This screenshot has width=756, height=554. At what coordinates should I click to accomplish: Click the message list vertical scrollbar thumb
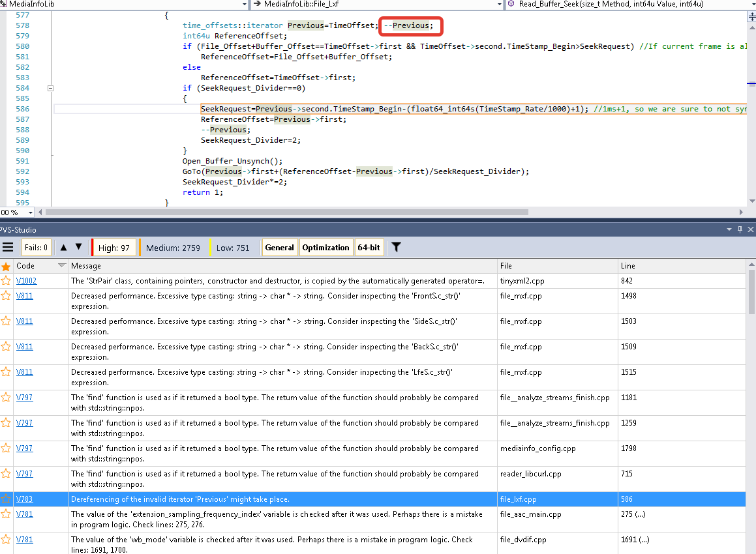pyautogui.click(x=751, y=291)
